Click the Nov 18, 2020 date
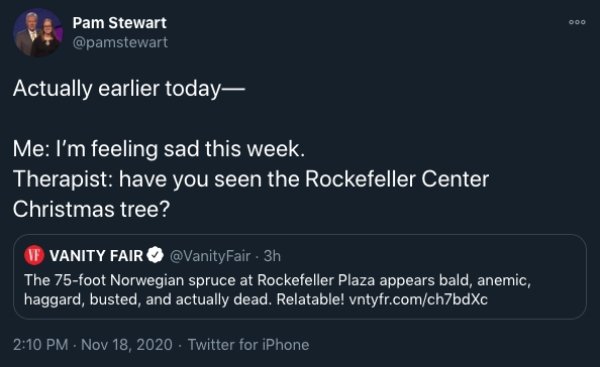Image resolution: width=600 pixels, height=367 pixels. 127,345
